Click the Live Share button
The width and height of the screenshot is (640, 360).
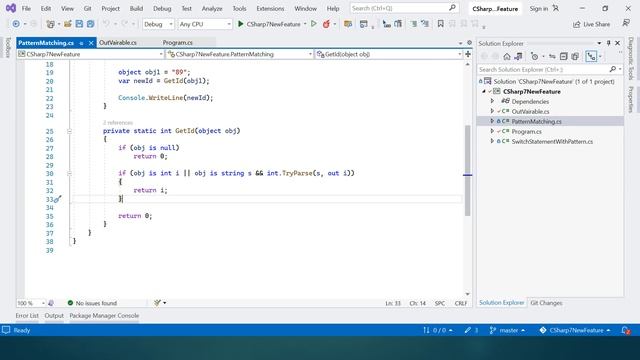[591, 24]
